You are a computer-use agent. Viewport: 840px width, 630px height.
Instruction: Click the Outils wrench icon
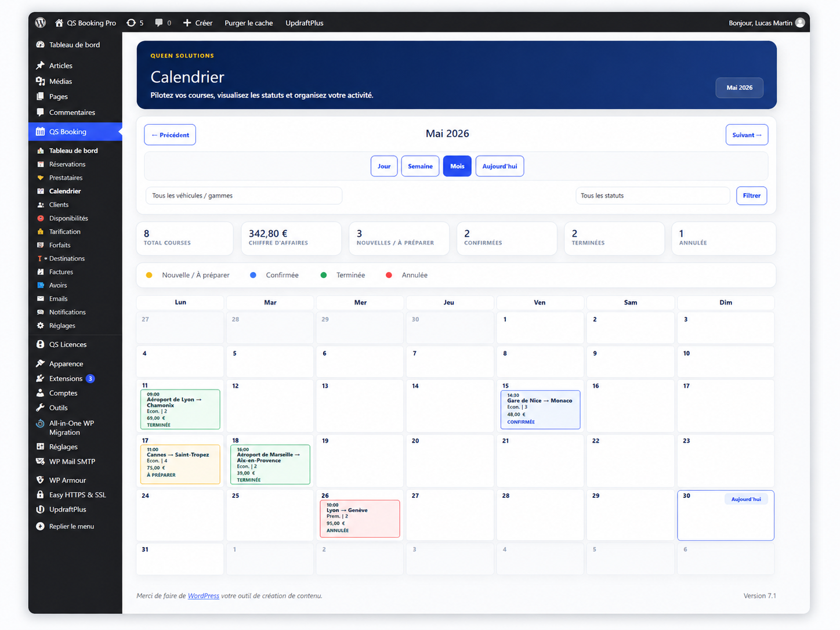(40, 408)
